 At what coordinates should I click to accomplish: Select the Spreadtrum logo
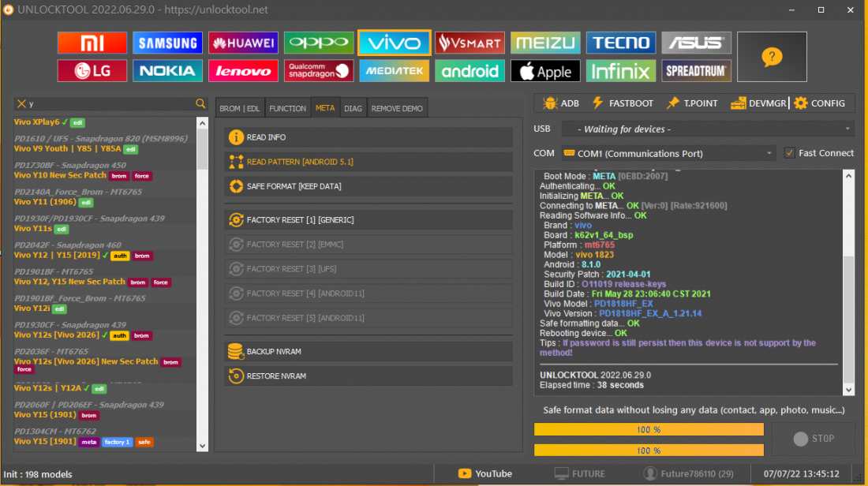tap(697, 71)
